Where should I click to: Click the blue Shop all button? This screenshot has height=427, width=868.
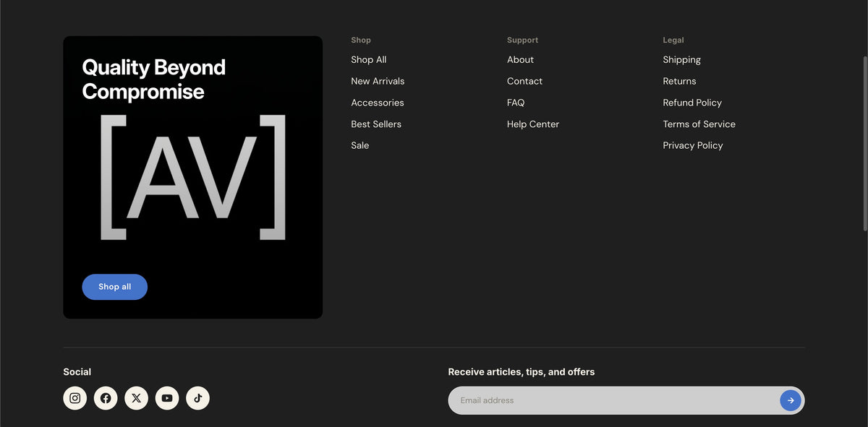click(115, 287)
